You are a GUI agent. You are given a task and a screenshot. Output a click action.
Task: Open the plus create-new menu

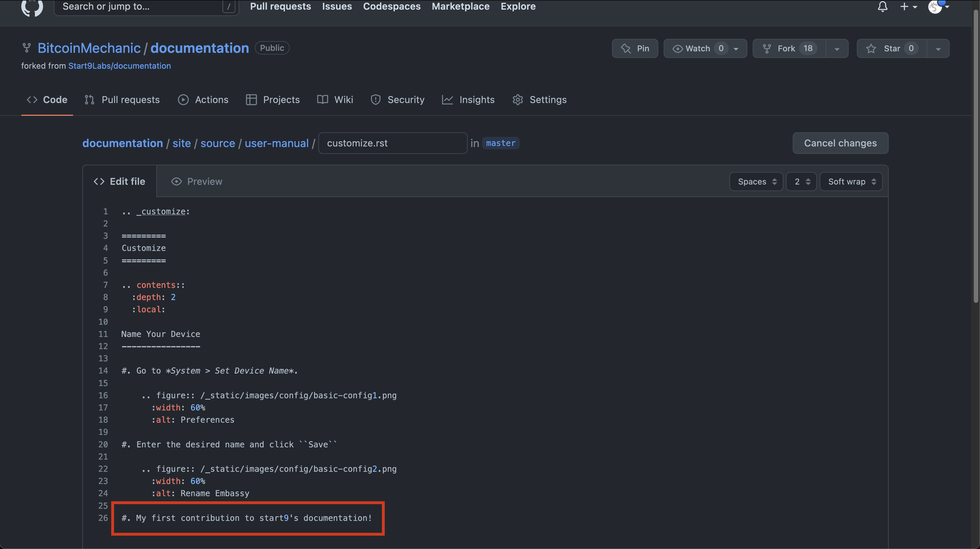pyautogui.click(x=909, y=7)
